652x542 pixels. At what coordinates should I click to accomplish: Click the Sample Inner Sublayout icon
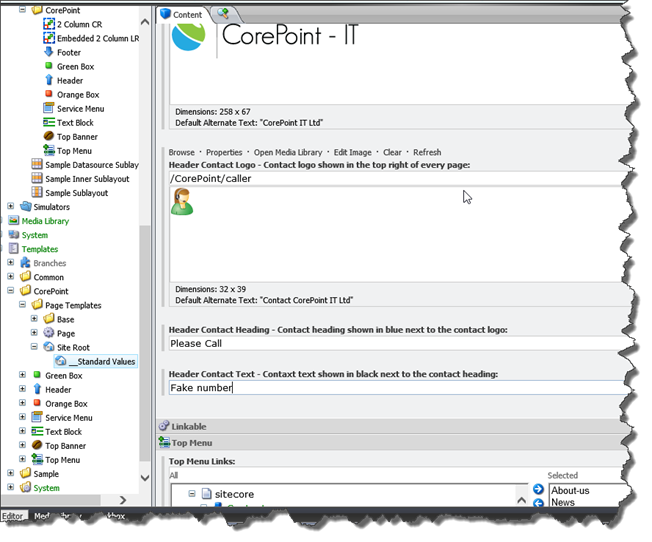(x=37, y=178)
